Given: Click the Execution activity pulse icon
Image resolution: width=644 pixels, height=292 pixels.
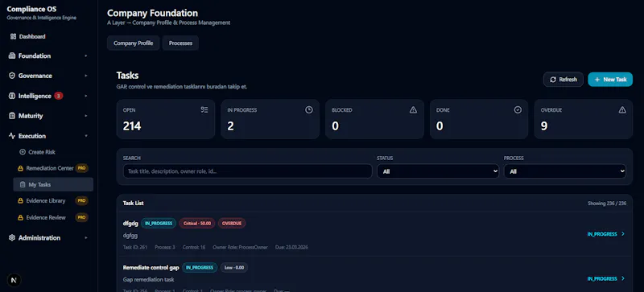Looking at the screenshot, I should [11, 136].
